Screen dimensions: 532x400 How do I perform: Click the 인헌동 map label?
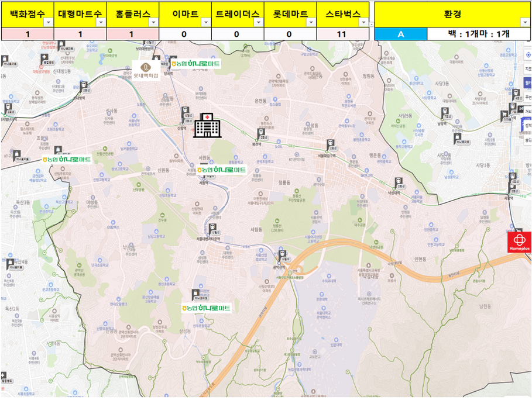pos(420,259)
